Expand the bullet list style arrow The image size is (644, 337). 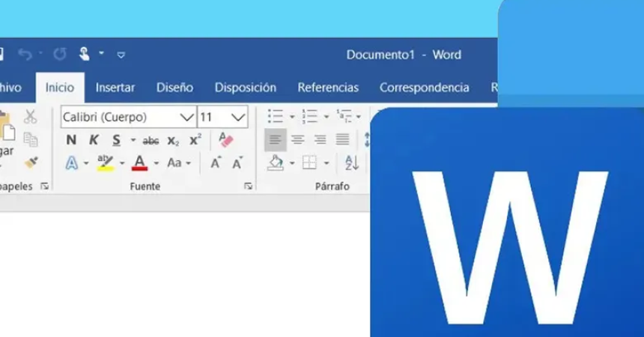click(x=292, y=117)
